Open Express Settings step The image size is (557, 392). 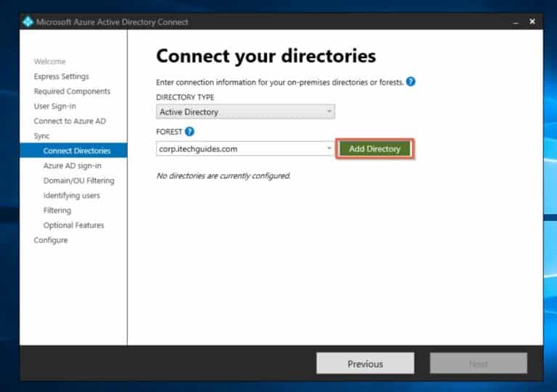click(62, 76)
